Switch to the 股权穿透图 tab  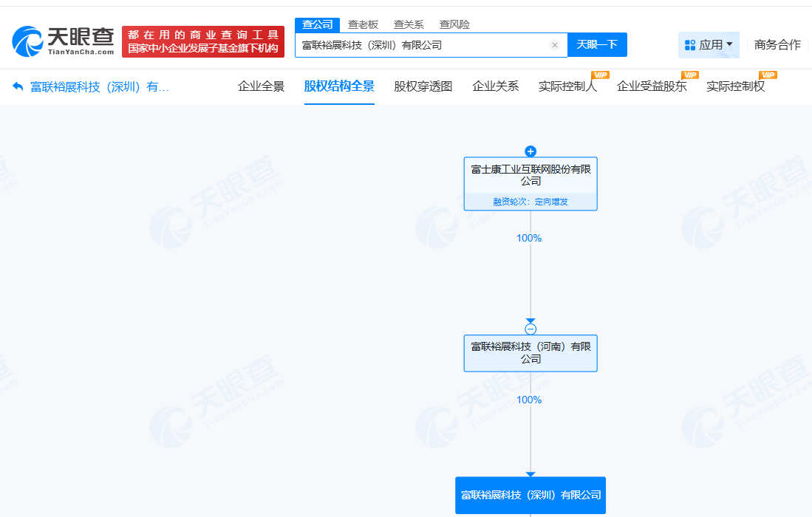tap(422, 86)
